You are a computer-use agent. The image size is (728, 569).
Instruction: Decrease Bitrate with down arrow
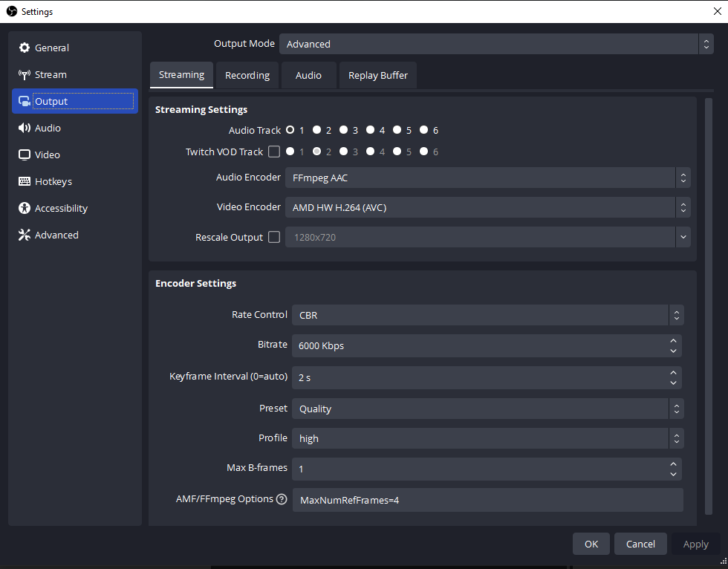tap(673, 351)
